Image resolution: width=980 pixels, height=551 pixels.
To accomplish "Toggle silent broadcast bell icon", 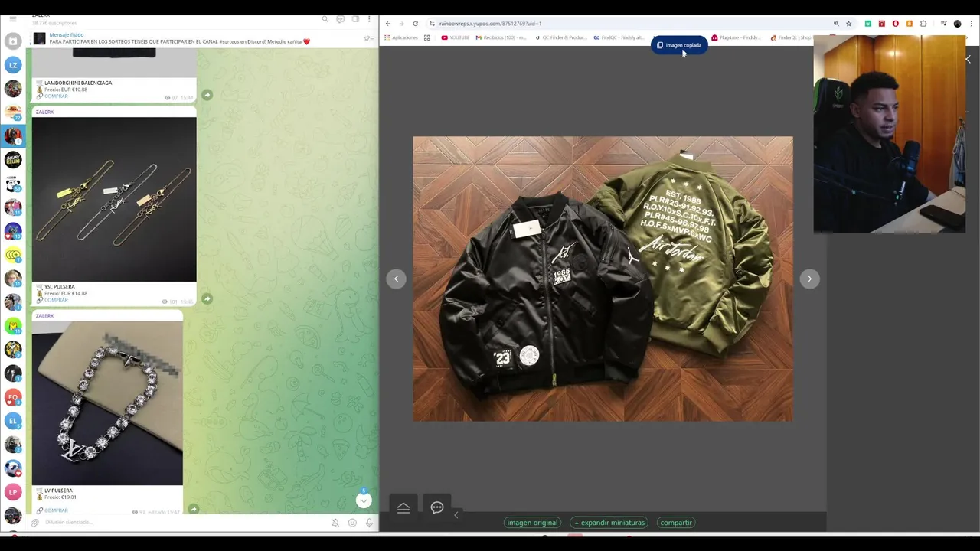I will (335, 523).
